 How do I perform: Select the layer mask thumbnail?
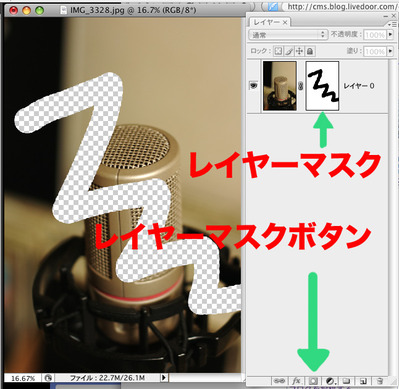[x=322, y=86]
